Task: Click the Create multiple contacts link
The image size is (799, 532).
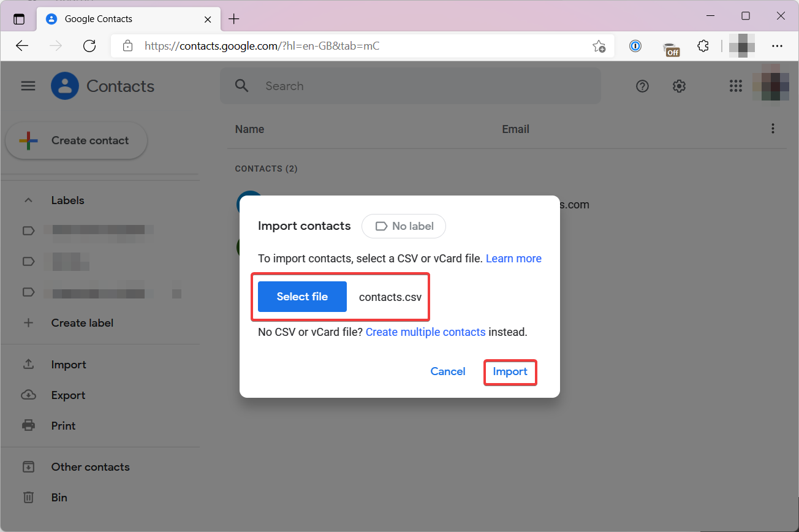Action: point(425,332)
